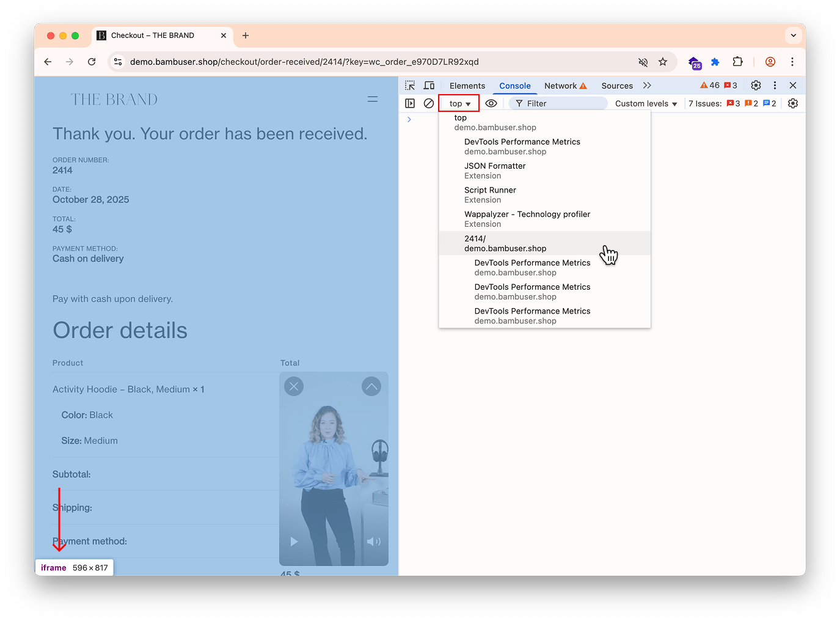Reload the page with the refresh button
The image size is (840, 621).
point(92,62)
